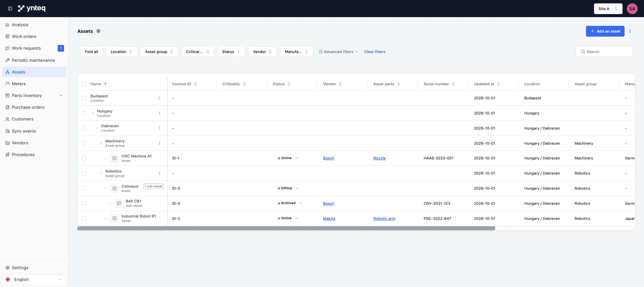The height and width of the screenshot is (287, 644).
Task: Open the Location filter dropdown
Action: click(121, 52)
